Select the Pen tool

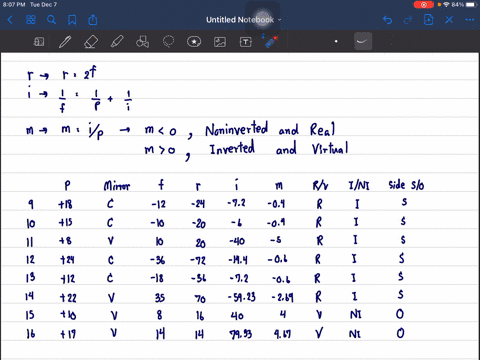point(65,42)
